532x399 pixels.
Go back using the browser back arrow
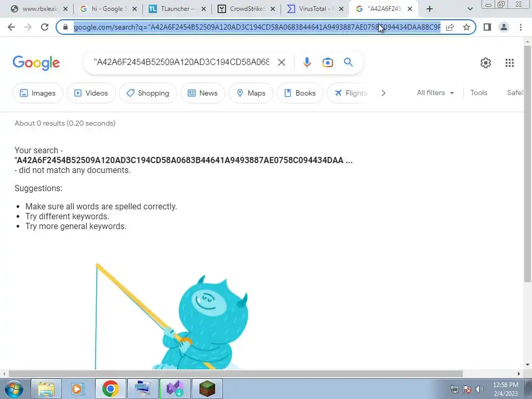tap(11, 27)
